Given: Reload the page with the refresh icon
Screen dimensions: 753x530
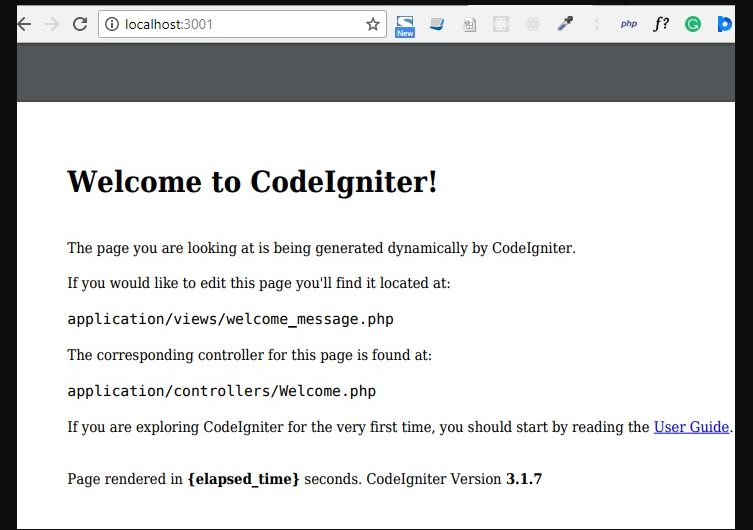Looking at the screenshot, I should pyautogui.click(x=80, y=24).
